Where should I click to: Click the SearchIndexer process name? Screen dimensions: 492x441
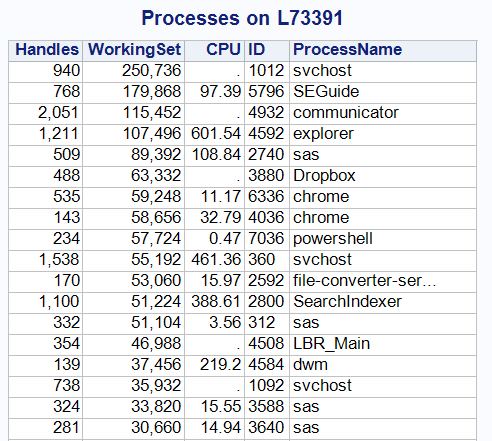pos(347,302)
